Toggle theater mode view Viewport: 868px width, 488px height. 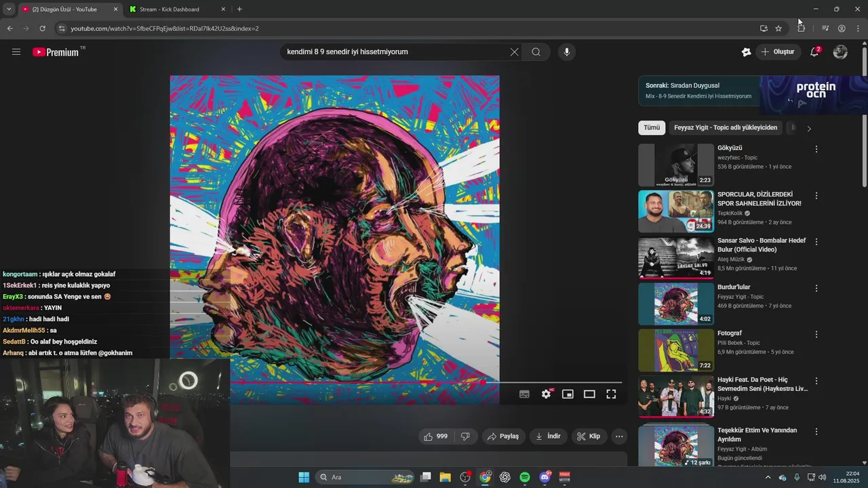tap(589, 394)
